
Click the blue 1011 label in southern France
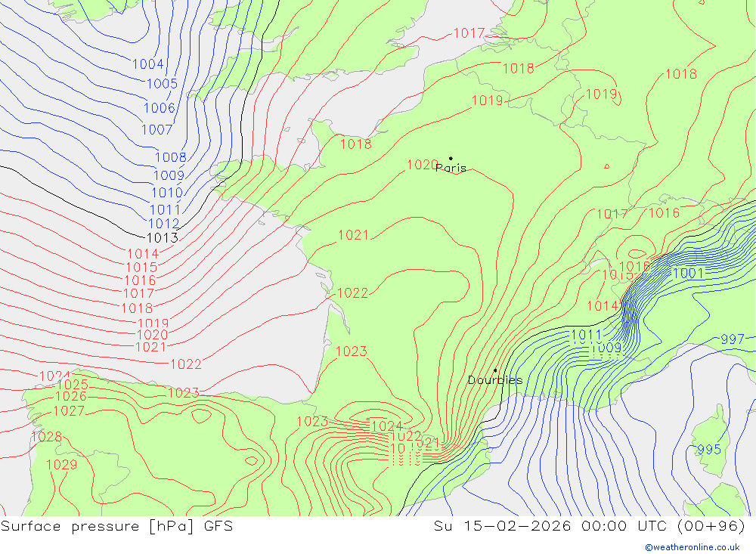point(587,335)
